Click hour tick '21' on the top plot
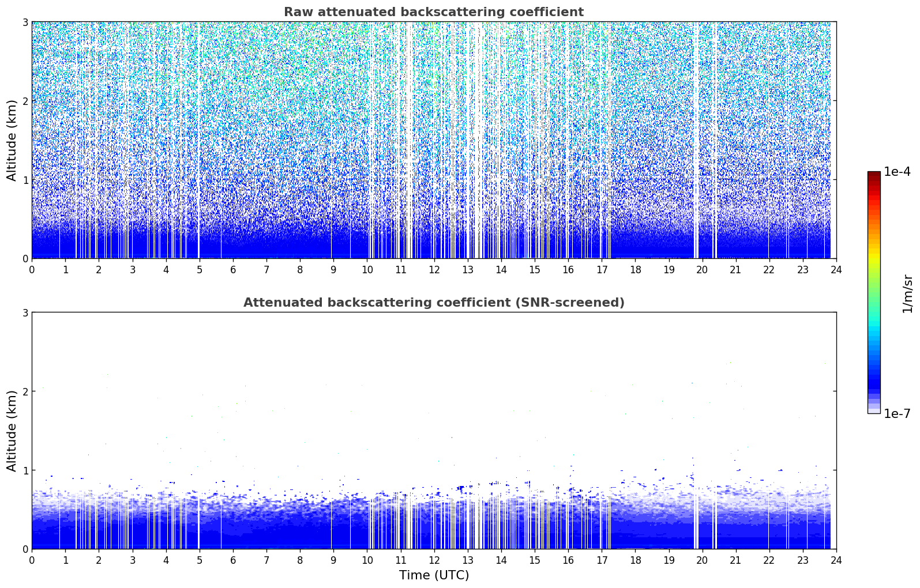 click(x=735, y=270)
